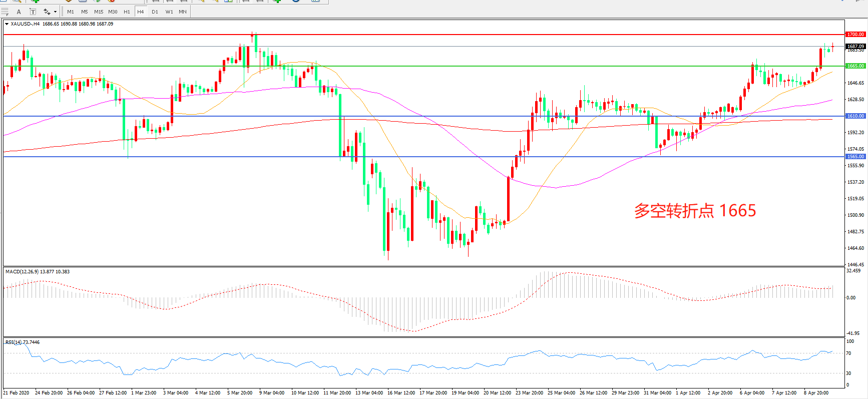Select the Text 'A' drawing tool

pyautogui.click(x=19, y=12)
